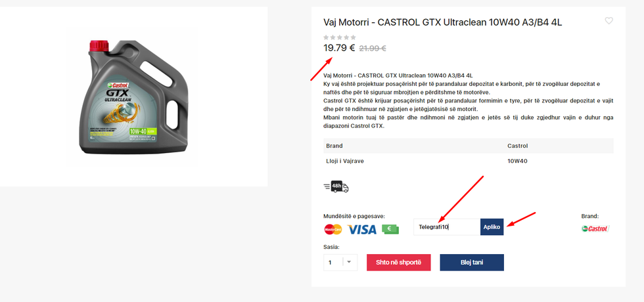This screenshot has height=302, width=644.
Task: Click the product title Vaj Motorri CASTROL GTX
Action: coord(443,22)
